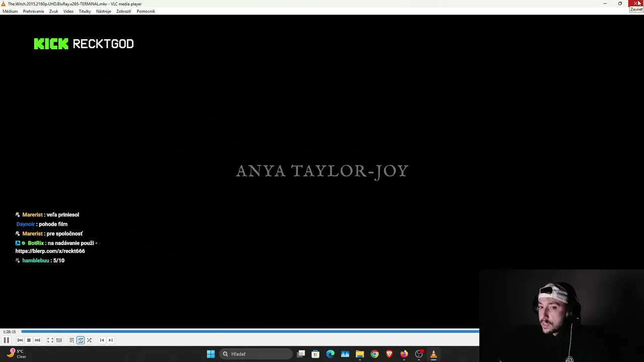The width and height of the screenshot is (644, 362).
Task: Click the elapsed time 1:28:15
Action: (9, 332)
